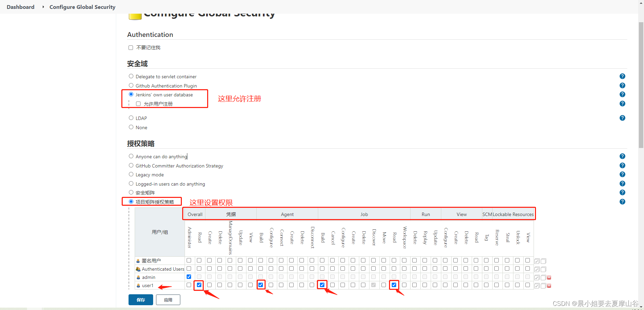Open help for Jenkins' own user database
The image size is (644, 310).
[622, 94]
